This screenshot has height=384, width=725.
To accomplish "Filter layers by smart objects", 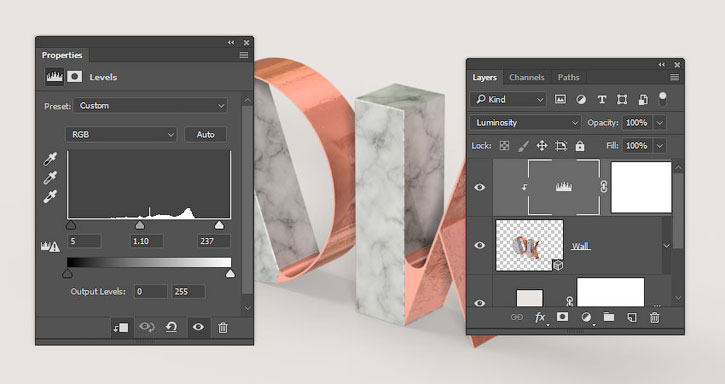I will click(643, 99).
